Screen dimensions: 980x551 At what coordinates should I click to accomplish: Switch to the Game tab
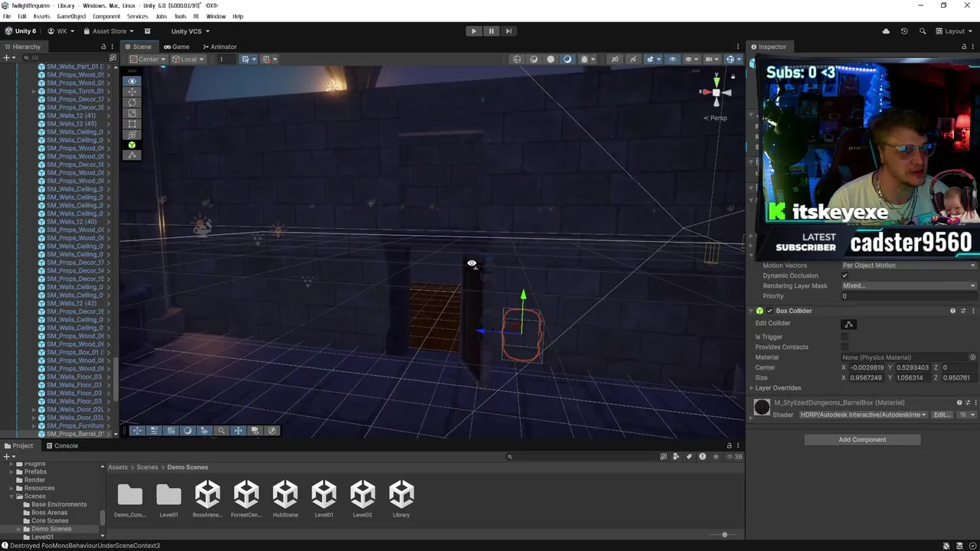[176, 47]
